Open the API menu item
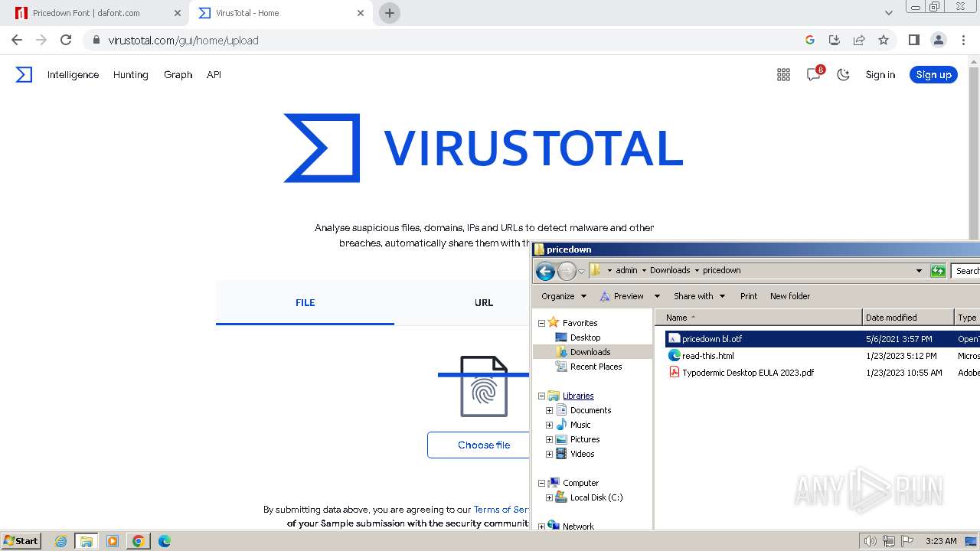The height and width of the screenshot is (551, 980). click(x=214, y=74)
